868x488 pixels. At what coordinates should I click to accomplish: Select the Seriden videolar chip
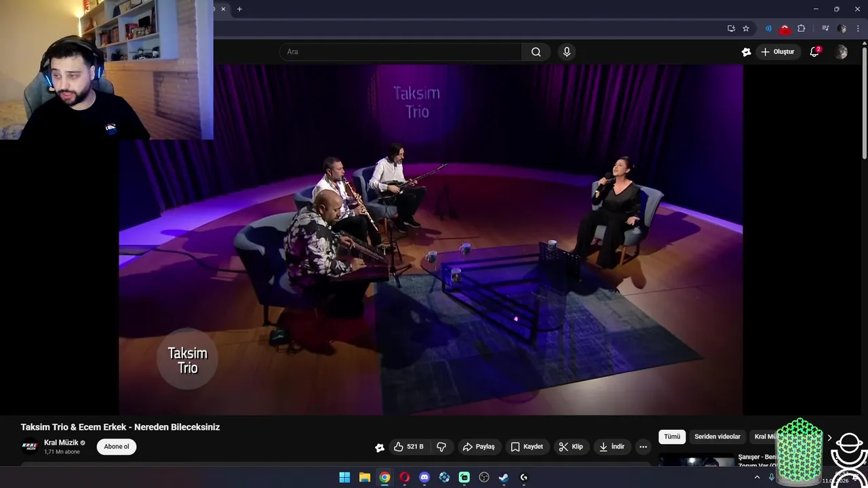click(717, 436)
